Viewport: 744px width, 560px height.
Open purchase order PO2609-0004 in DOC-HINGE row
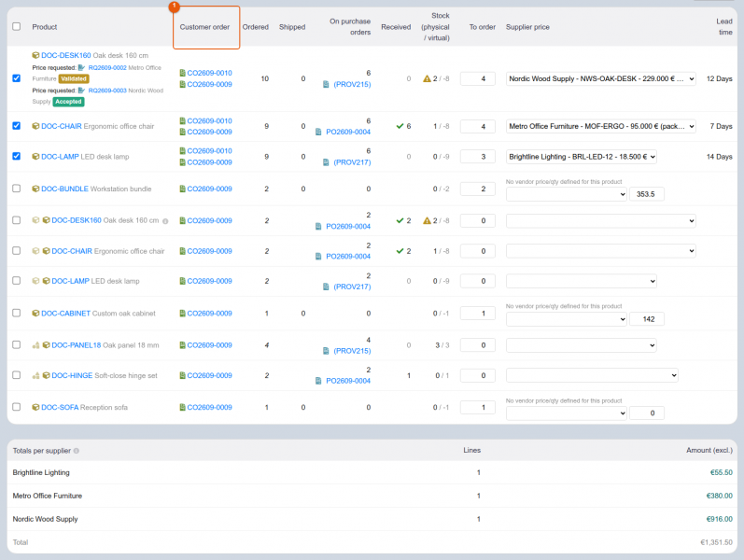pos(348,381)
